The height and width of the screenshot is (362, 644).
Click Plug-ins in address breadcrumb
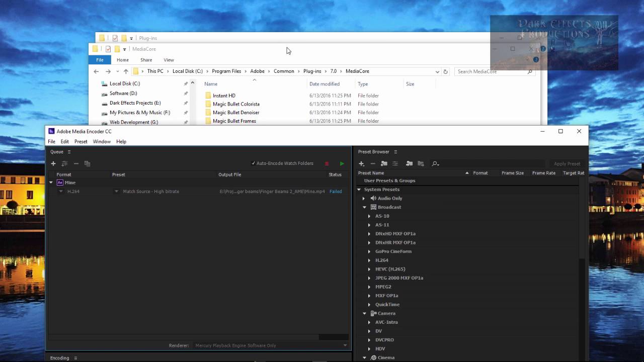pos(312,71)
